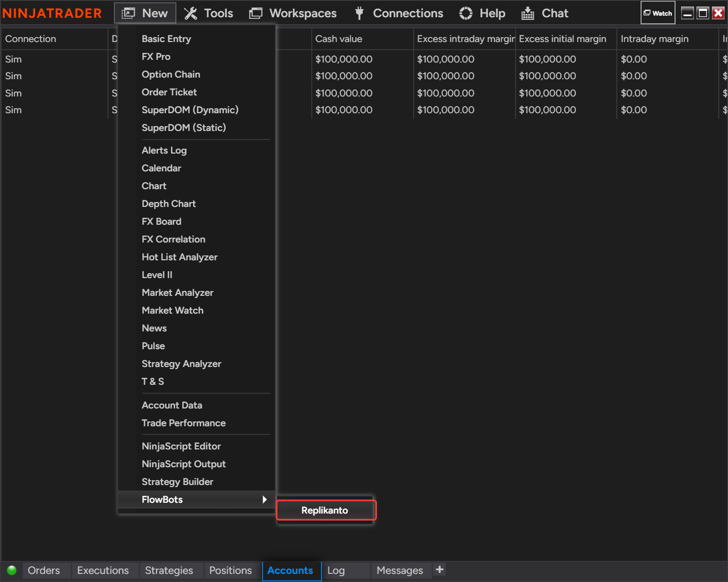The width and height of the screenshot is (728, 582).
Task: Select Replikanto from FlowBots submenu
Action: click(x=326, y=510)
